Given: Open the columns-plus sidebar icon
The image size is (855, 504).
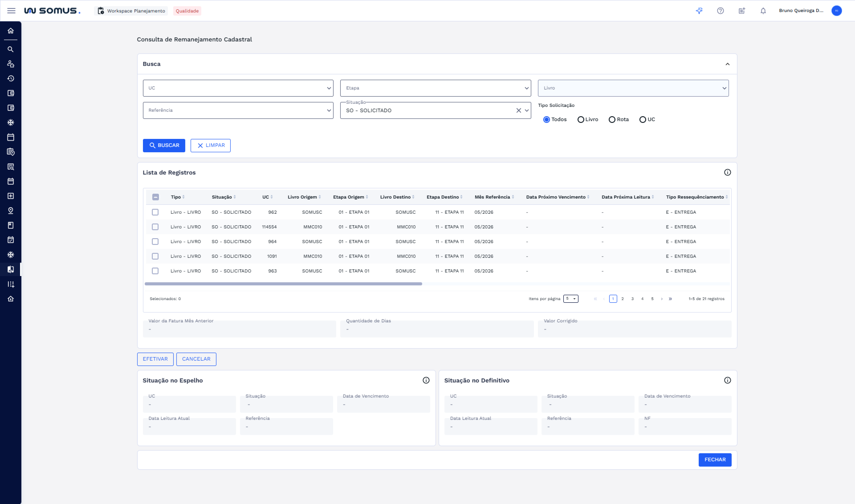Looking at the screenshot, I should click(x=10, y=284).
